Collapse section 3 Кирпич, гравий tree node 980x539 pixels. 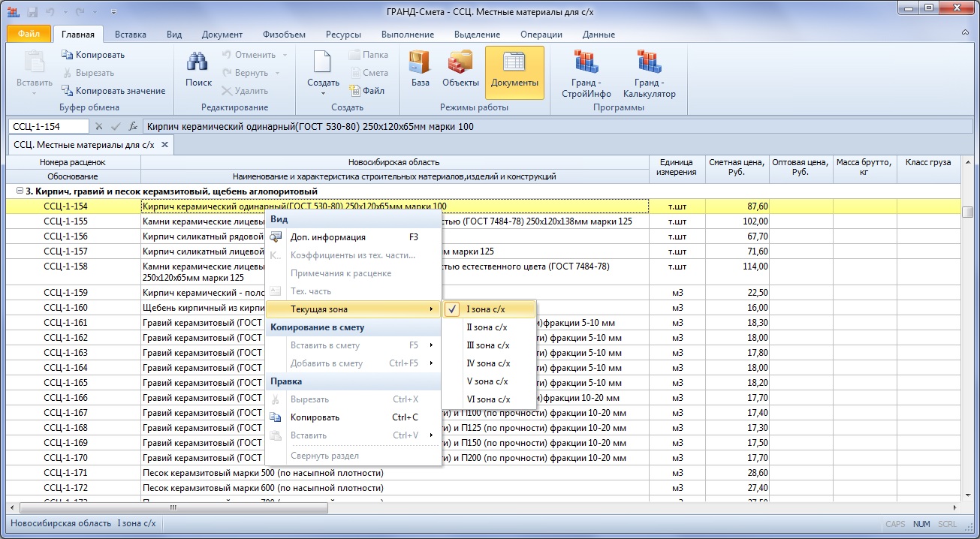click(x=20, y=191)
